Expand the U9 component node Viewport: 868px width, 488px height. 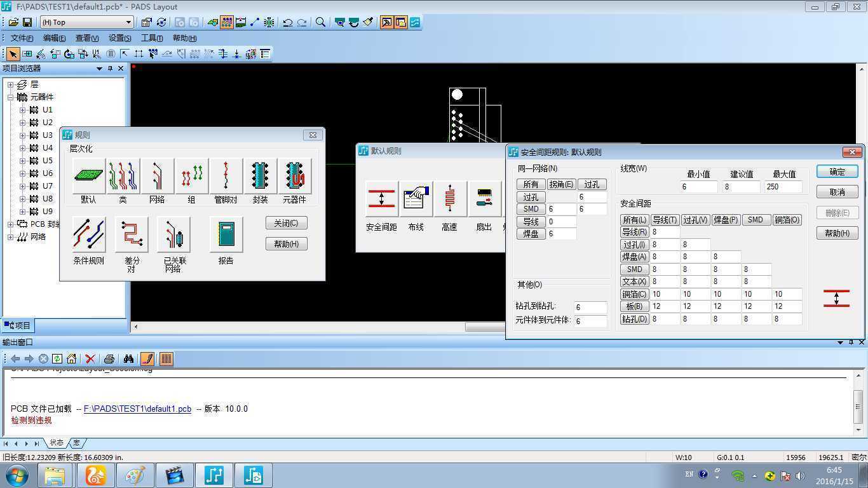[x=22, y=212]
